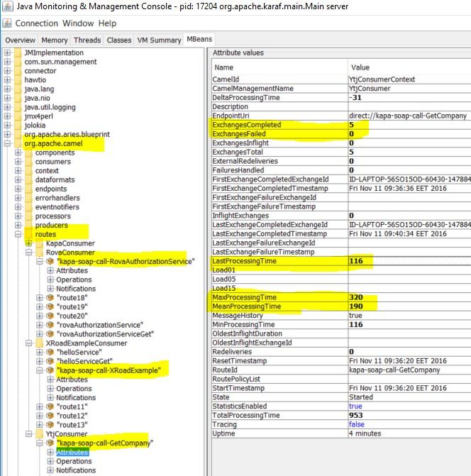Screen dimensions: 471x476
Task: Click the MBean icon next to "route11"
Action: (50, 406)
